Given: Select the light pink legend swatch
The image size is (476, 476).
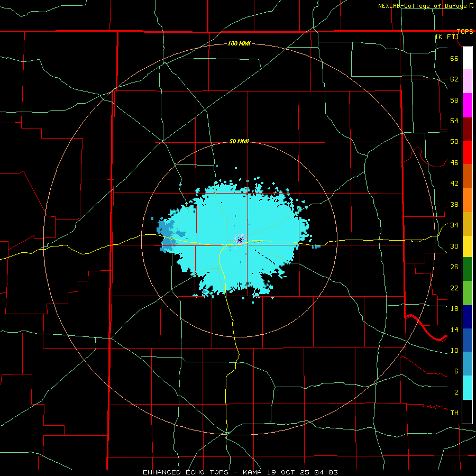Looking at the screenshot, I should coord(467,81).
